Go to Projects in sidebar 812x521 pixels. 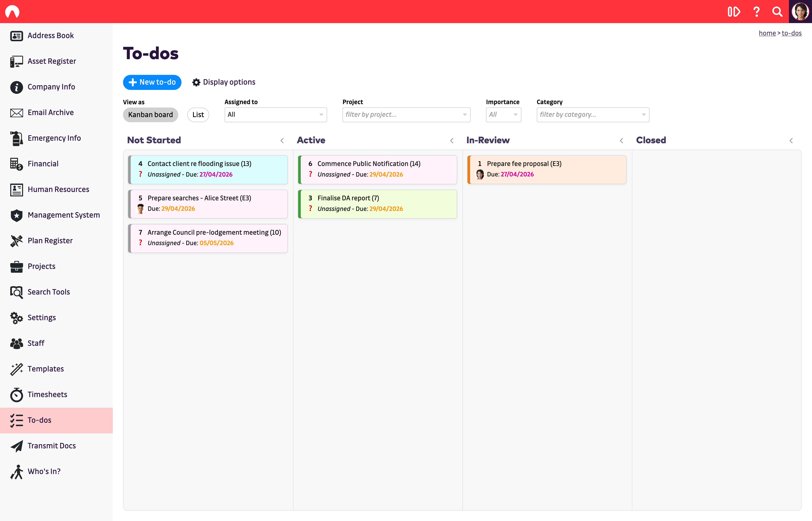[x=41, y=266]
